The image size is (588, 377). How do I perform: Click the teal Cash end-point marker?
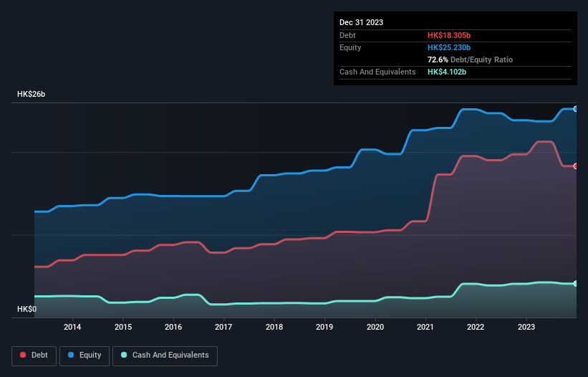(576, 284)
